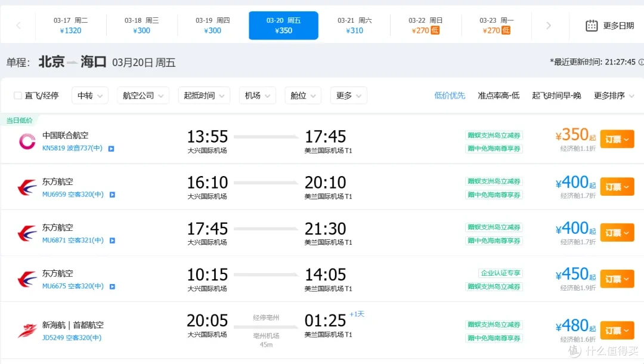Open video icon next to KN5819
This screenshot has width=644, height=364.
[x=112, y=149]
